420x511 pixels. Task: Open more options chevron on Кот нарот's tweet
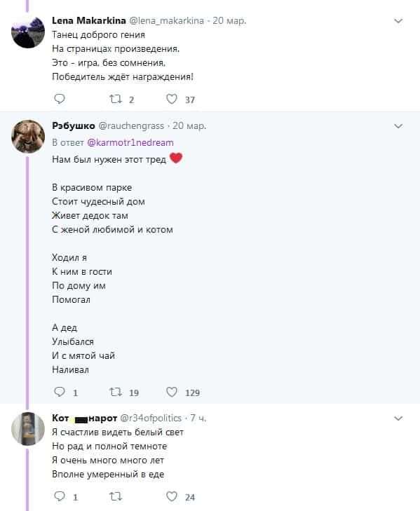point(398,418)
